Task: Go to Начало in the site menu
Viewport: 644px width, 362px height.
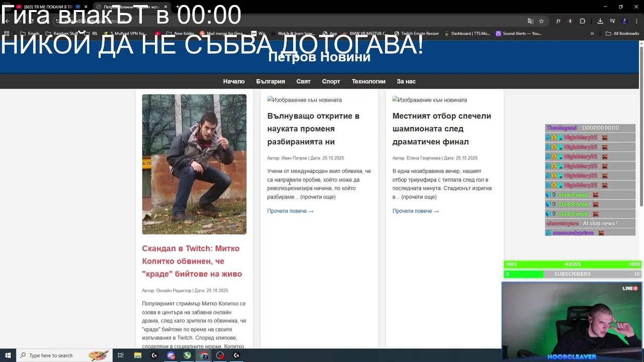Action: pos(234,81)
